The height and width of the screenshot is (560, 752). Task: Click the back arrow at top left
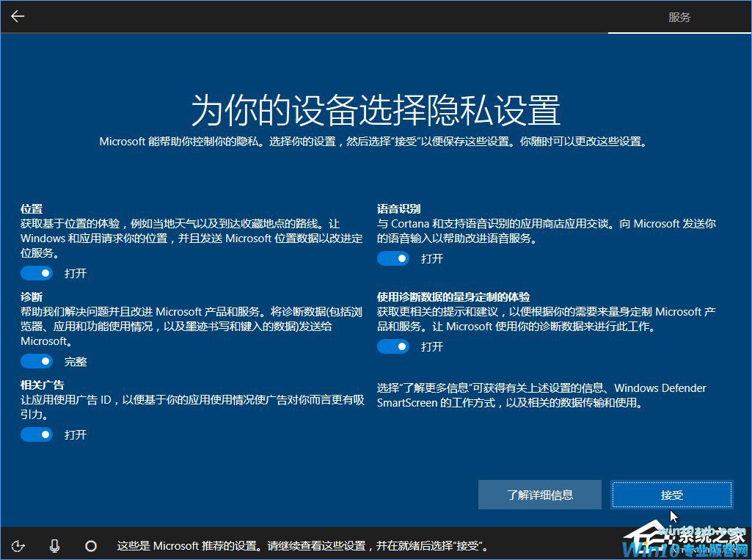click(x=17, y=16)
